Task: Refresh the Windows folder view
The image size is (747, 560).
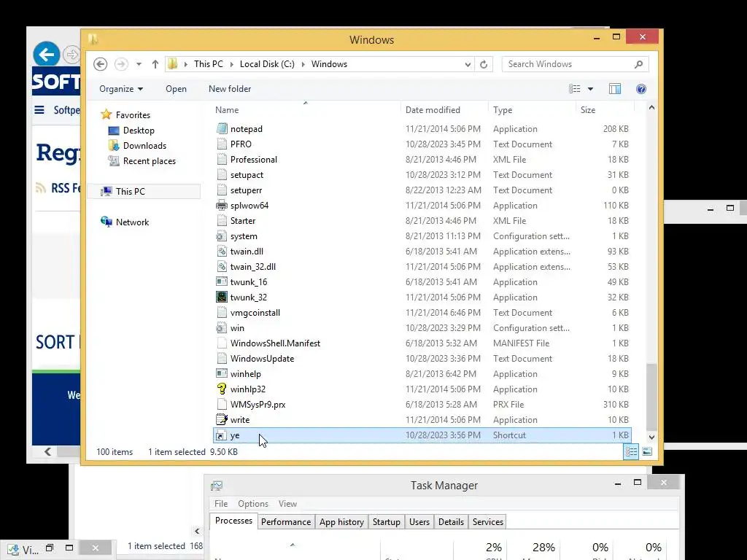Action: click(484, 64)
